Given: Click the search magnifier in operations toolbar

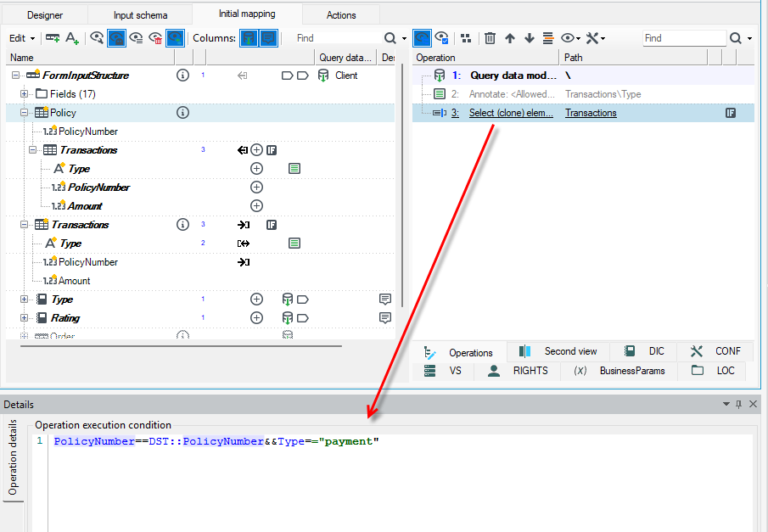Looking at the screenshot, I should [735, 37].
